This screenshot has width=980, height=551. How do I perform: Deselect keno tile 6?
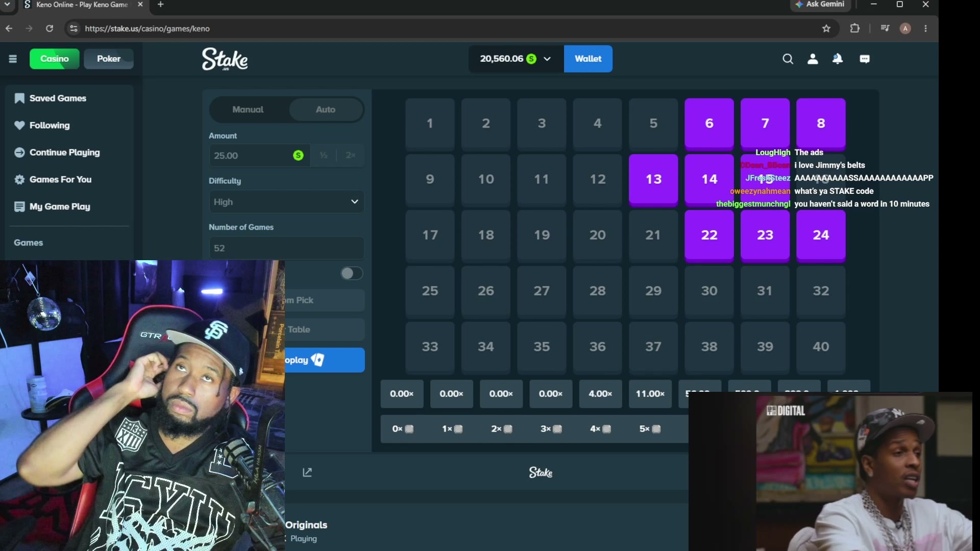709,123
